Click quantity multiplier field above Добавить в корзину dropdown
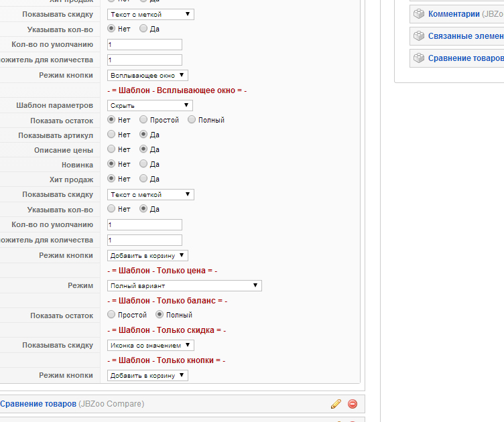 (145, 240)
